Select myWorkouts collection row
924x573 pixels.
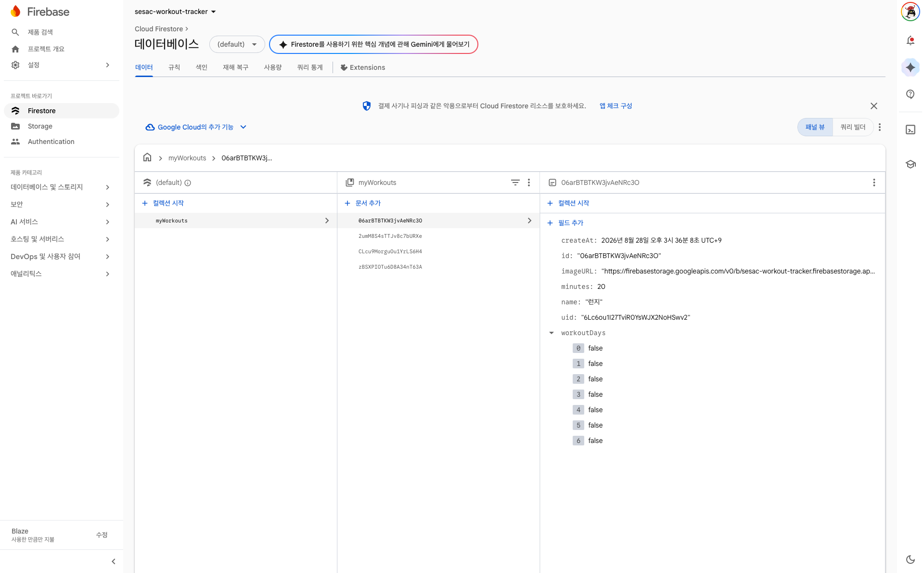(x=236, y=221)
